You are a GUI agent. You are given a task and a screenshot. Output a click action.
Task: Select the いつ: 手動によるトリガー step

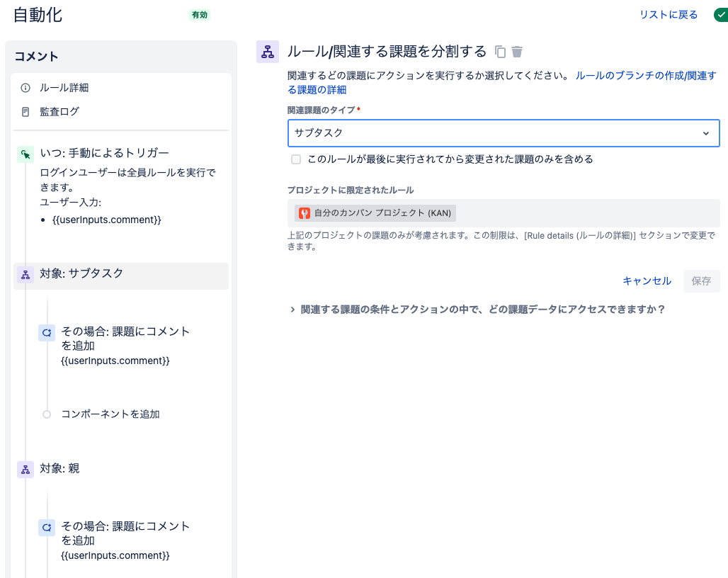click(x=104, y=154)
